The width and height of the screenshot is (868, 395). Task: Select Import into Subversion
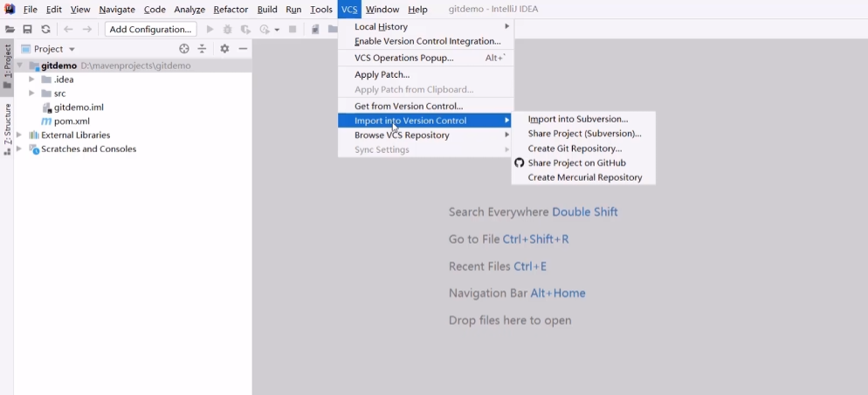(x=583, y=119)
